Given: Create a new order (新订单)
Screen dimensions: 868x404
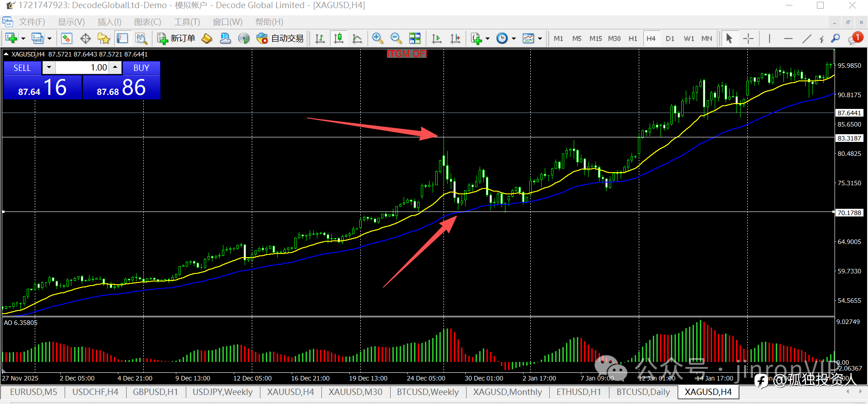Looking at the screenshot, I should tap(176, 38).
